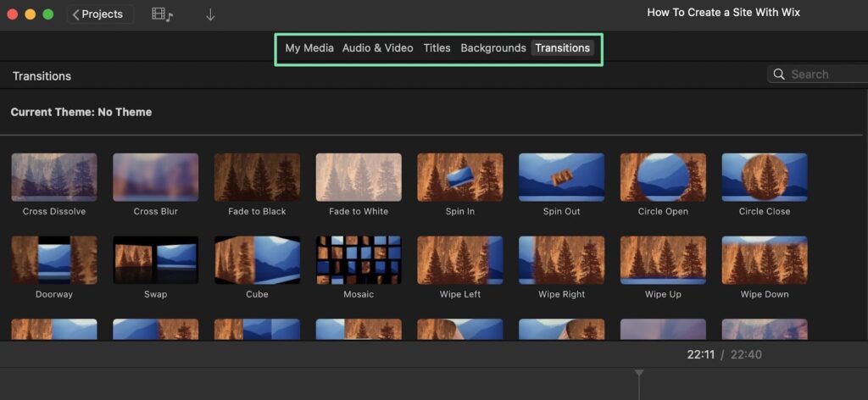The image size is (868, 400).
Task: Pick the Mosaic transition thumbnail
Action: click(359, 260)
